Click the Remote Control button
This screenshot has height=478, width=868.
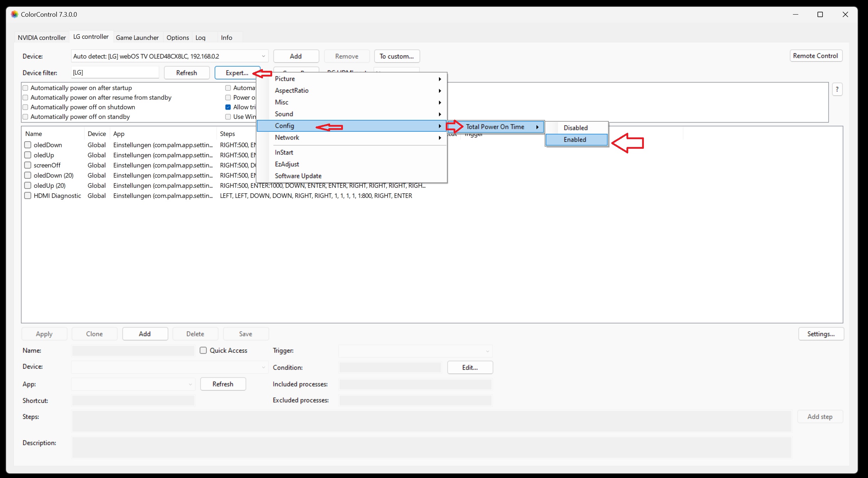pyautogui.click(x=815, y=56)
